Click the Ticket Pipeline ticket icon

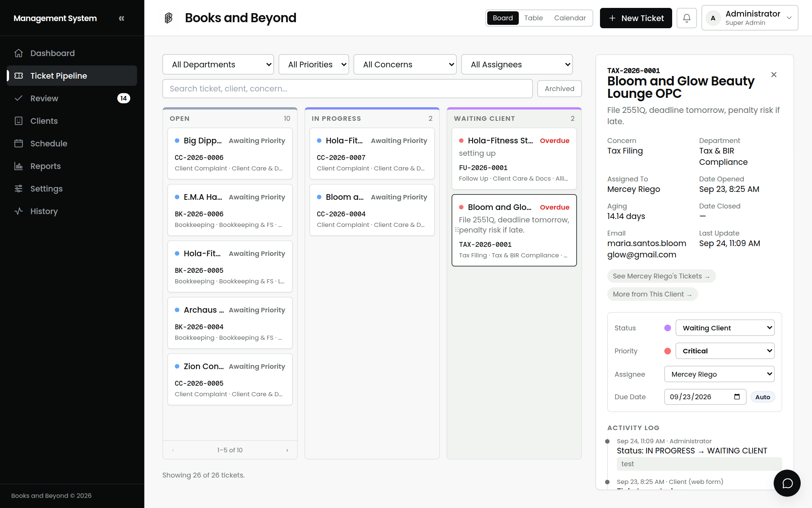pyautogui.click(x=19, y=76)
